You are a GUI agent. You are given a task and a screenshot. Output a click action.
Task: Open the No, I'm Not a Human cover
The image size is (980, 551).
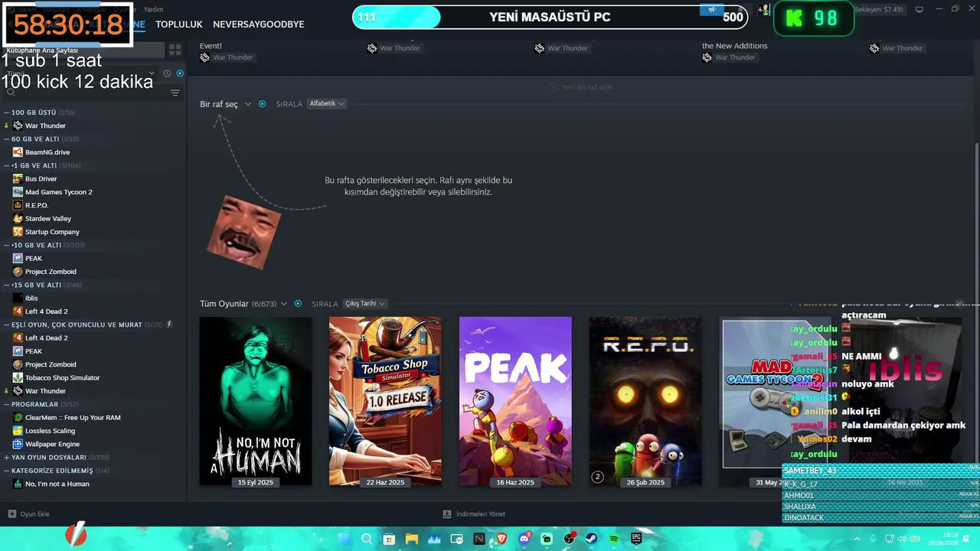tap(256, 401)
